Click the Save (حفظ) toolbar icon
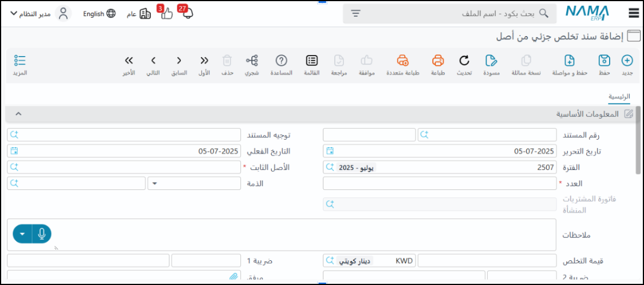 tap(605, 61)
